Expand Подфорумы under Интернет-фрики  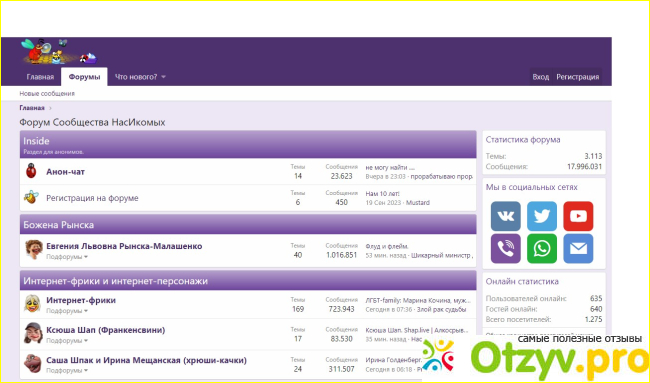click(67, 311)
